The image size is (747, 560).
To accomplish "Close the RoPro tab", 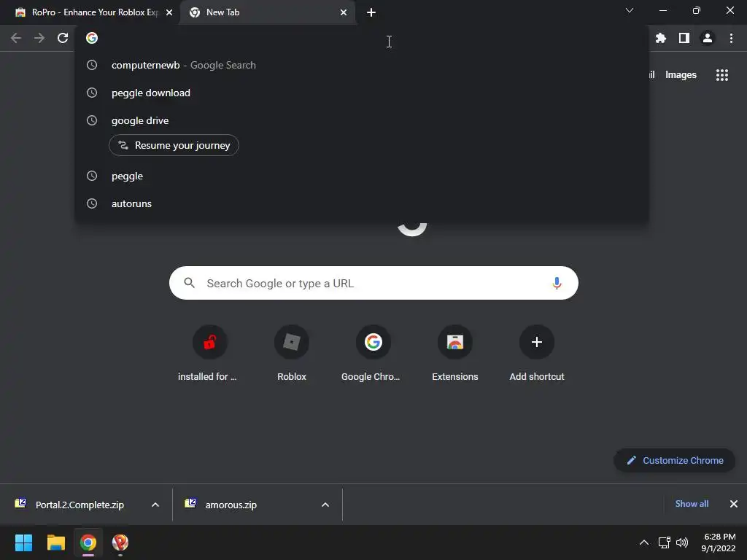I will coord(169,12).
